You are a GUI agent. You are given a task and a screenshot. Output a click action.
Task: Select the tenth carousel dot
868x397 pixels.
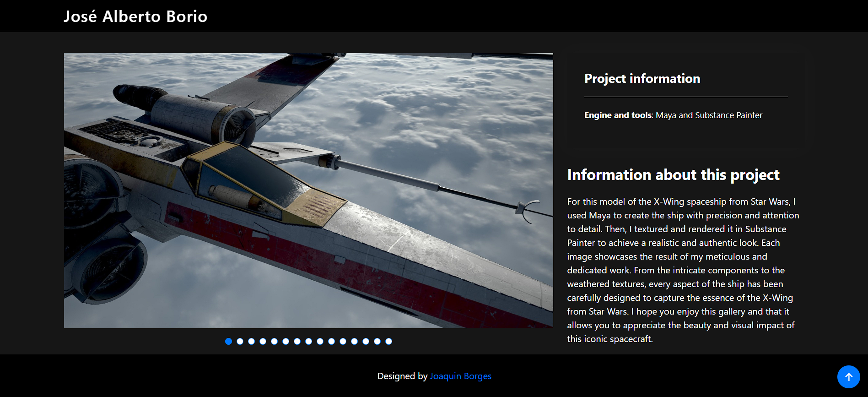(331, 341)
